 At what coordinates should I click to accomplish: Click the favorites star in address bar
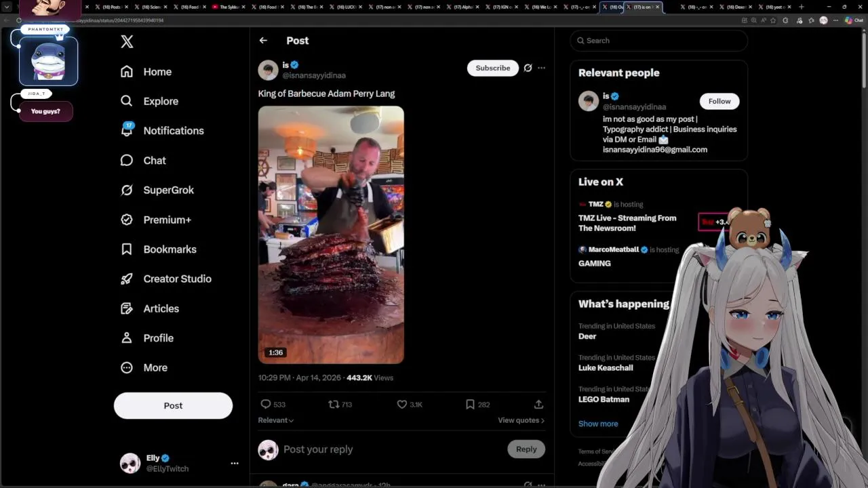[x=773, y=20]
